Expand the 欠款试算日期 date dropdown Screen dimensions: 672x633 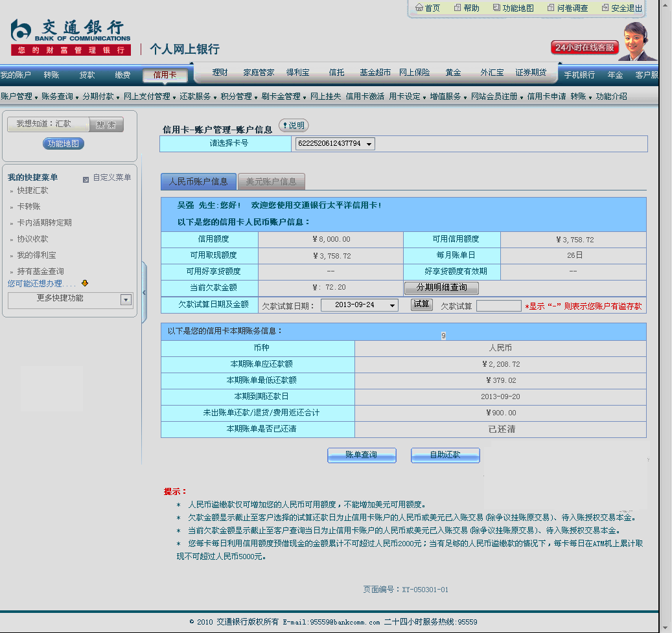(x=392, y=305)
